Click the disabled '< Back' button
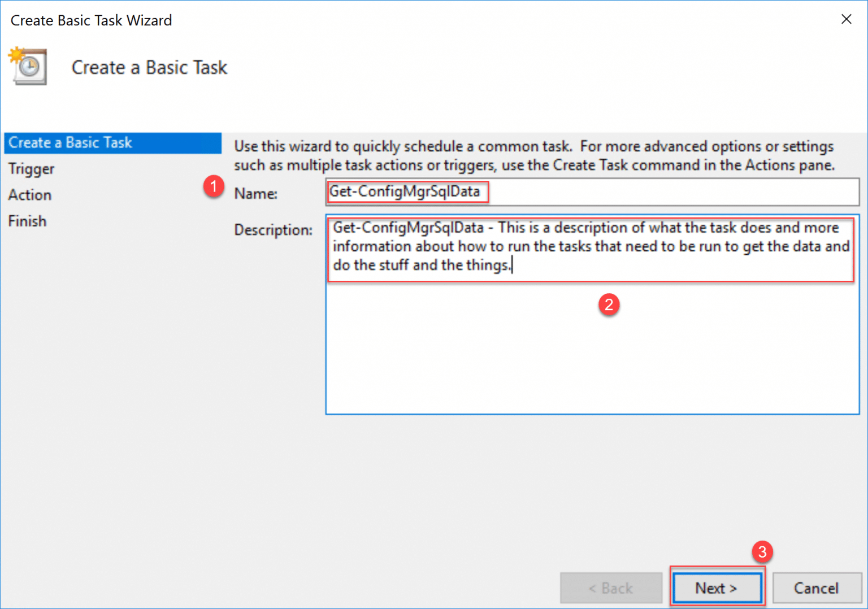Viewport: 868px width, 609px height. click(x=611, y=588)
